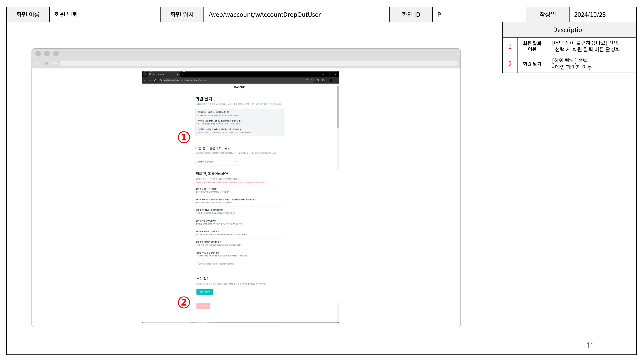Open the 탈퇴사유는 무엇인가요 dropdown
The width and height of the screenshot is (644, 362).
217,162
